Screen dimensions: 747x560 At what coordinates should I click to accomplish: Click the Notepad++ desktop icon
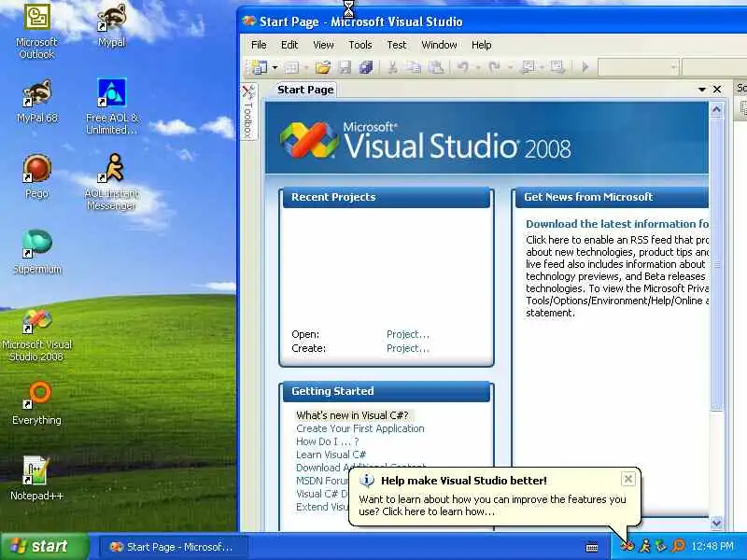(36, 478)
